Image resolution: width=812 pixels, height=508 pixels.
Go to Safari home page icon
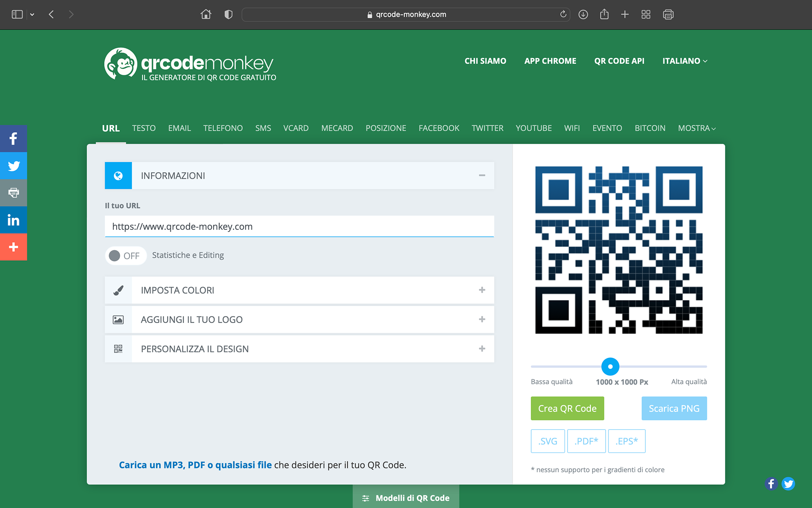[x=206, y=14]
